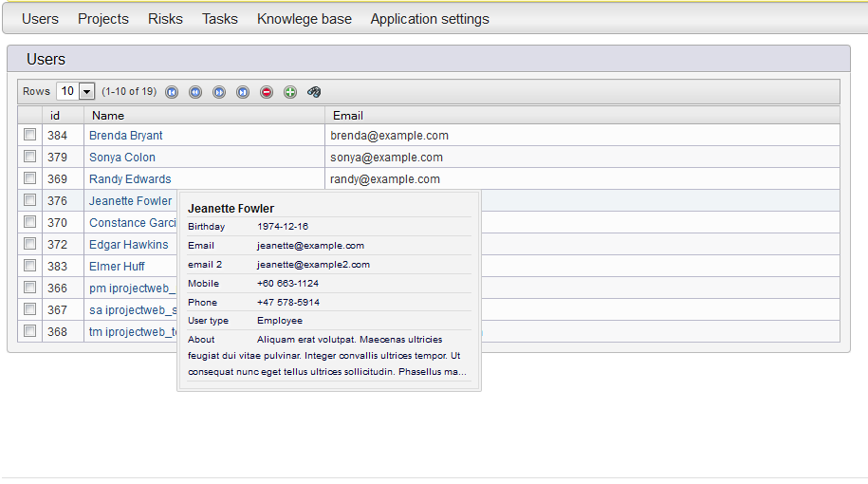868x484 pixels.
Task: Click email sonya@example.com cell
Action: tap(582, 158)
